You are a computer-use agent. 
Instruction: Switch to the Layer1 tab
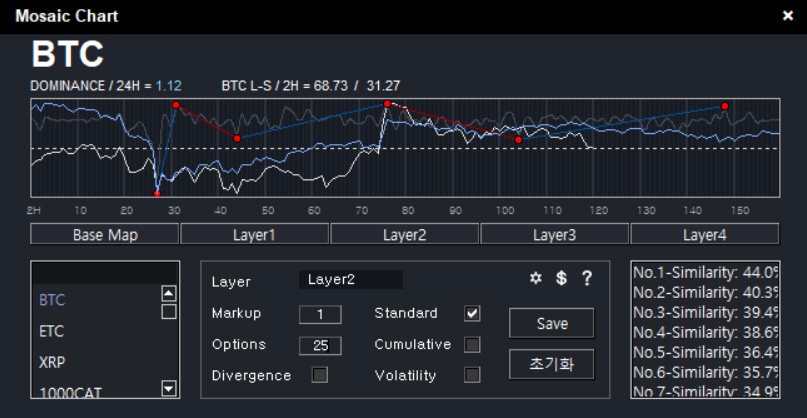coord(254,235)
